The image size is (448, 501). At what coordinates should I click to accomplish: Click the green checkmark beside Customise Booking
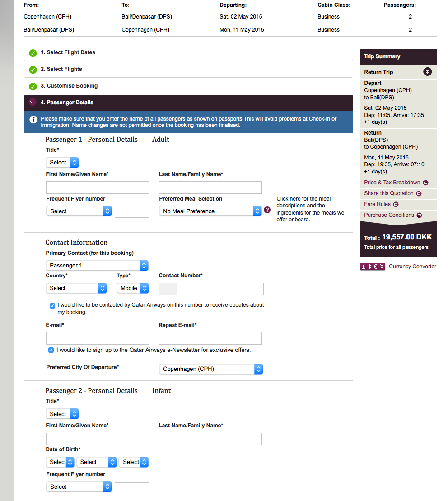click(x=33, y=86)
